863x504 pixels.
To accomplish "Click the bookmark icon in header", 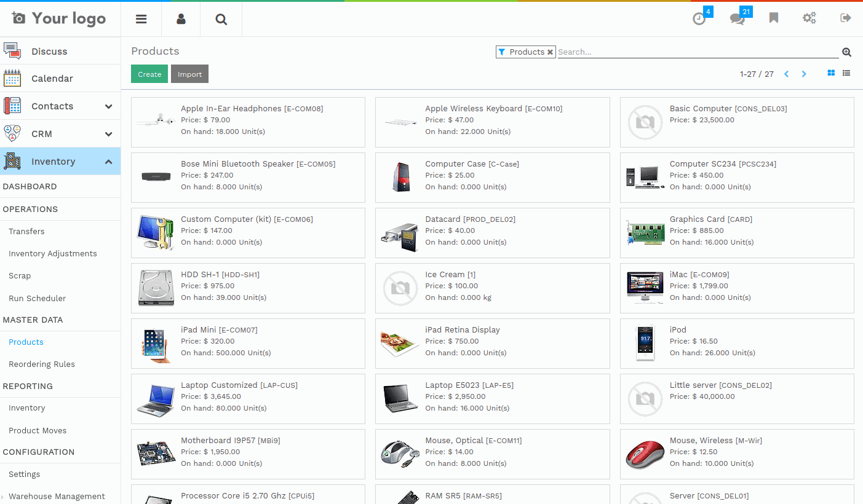I will [774, 18].
